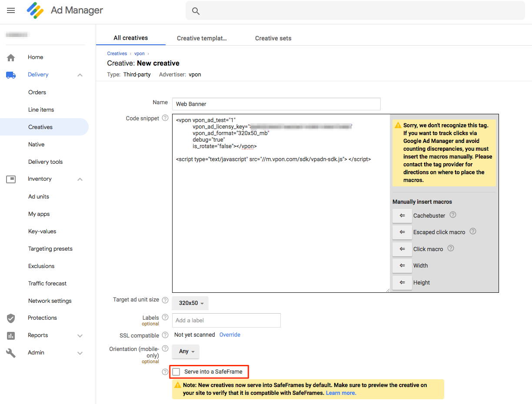532x404 pixels.
Task: Click the Google Ad Manager logo
Action: click(x=35, y=10)
